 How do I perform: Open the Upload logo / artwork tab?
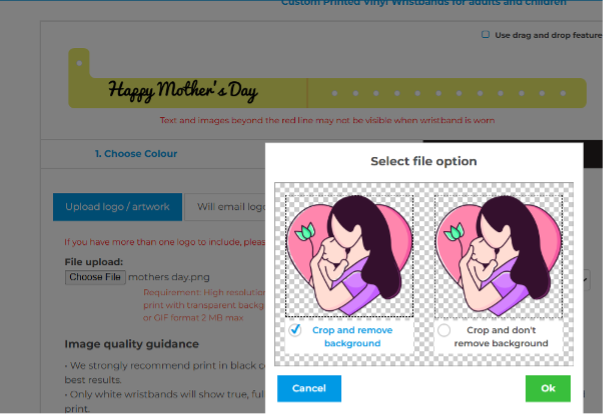click(x=117, y=207)
